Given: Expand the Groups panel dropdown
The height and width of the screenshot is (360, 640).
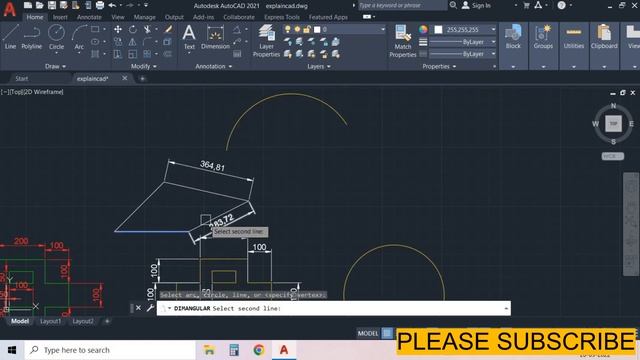Looking at the screenshot, I should [543, 67].
